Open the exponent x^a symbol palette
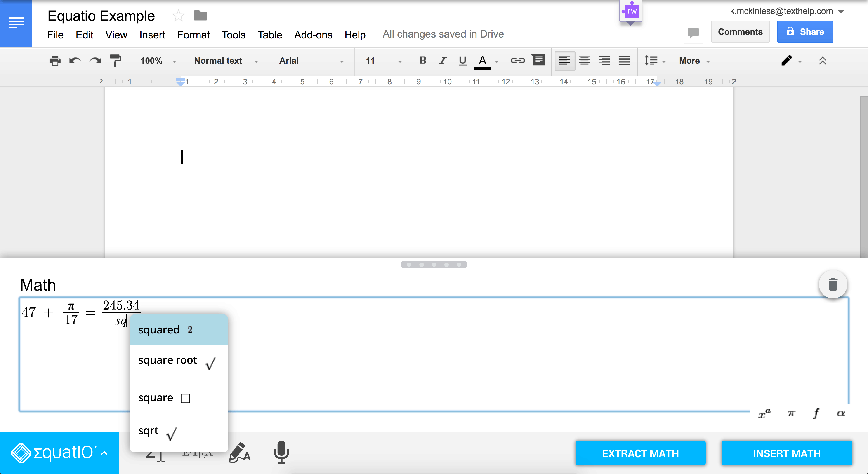 click(x=764, y=413)
